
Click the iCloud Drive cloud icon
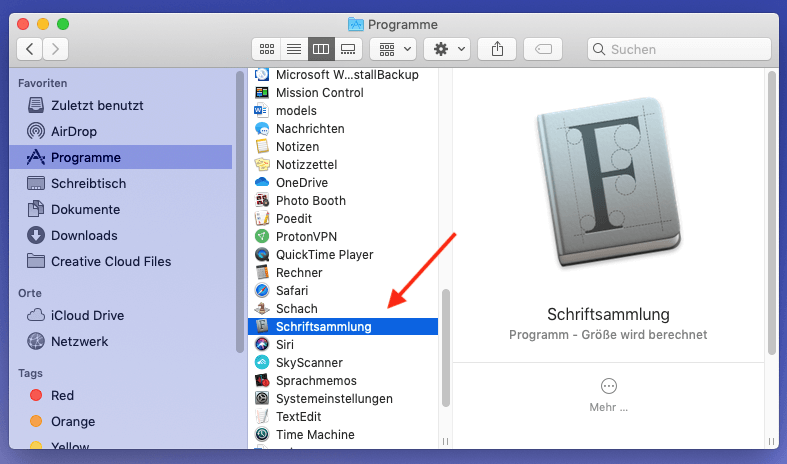pos(36,315)
